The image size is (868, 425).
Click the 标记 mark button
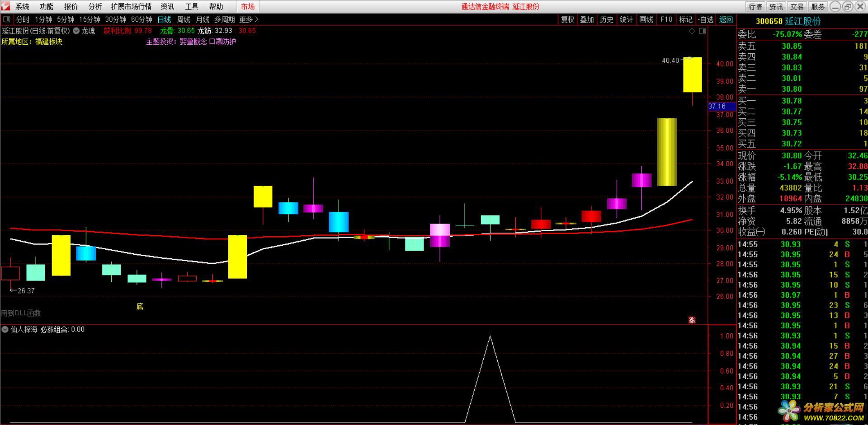coord(686,19)
